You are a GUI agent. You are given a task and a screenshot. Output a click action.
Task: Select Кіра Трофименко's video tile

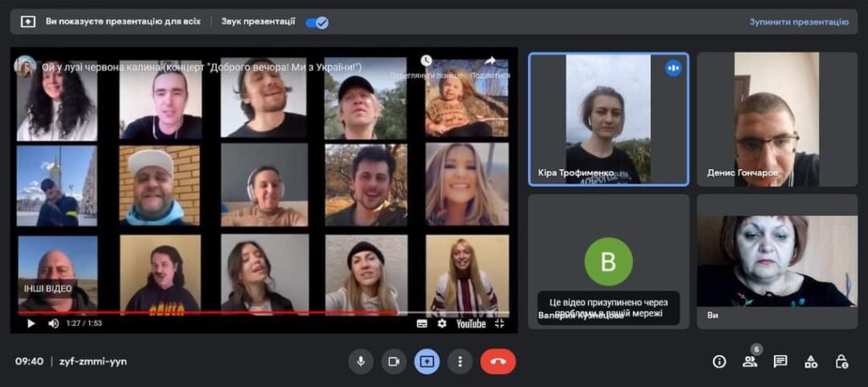click(x=608, y=119)
